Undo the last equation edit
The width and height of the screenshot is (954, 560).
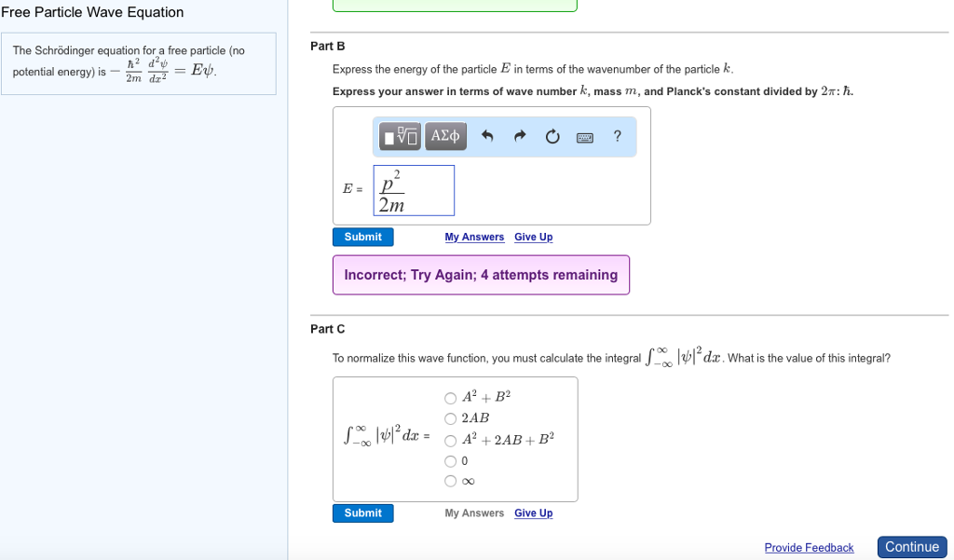pyautogui.click(x=486, y=136)
